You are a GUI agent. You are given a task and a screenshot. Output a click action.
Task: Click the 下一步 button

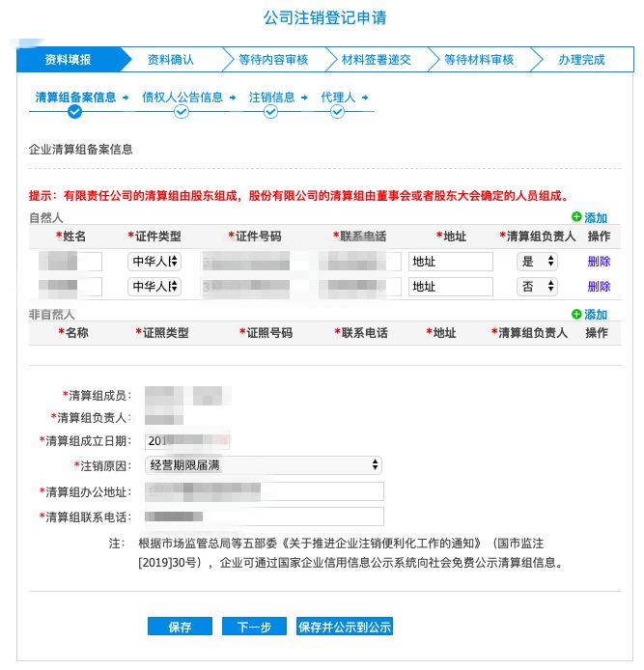tap(254, 627)
